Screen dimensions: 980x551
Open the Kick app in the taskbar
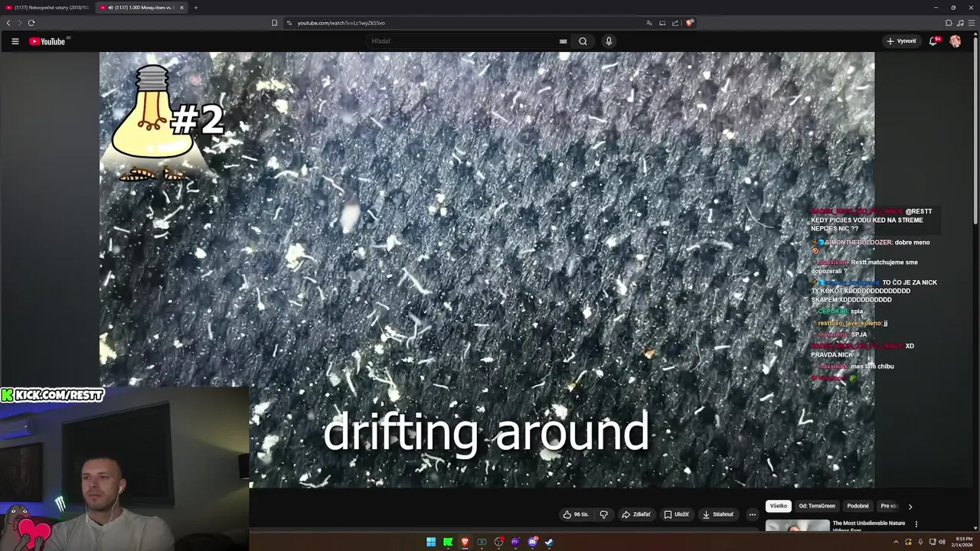(x=448, y=542)
